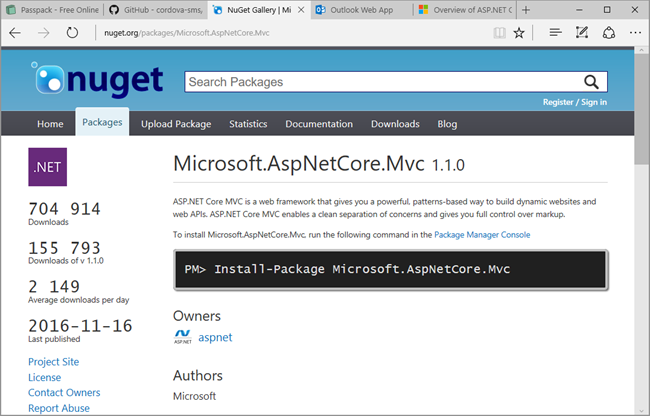Switch to Overview of ASP.NET tab
The height and width of the screenshot is (416, 650).
click(465, 10)
